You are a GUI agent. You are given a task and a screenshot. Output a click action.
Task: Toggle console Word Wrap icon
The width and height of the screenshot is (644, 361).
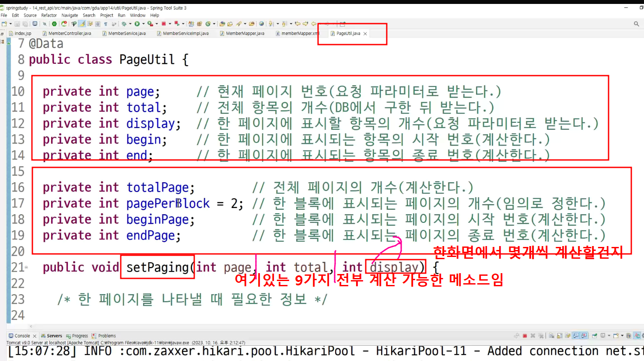567,336
